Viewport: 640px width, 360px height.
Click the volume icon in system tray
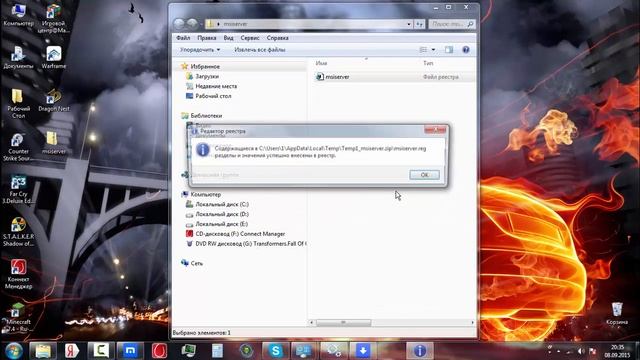pyautogui.click(x=580, y=351)
